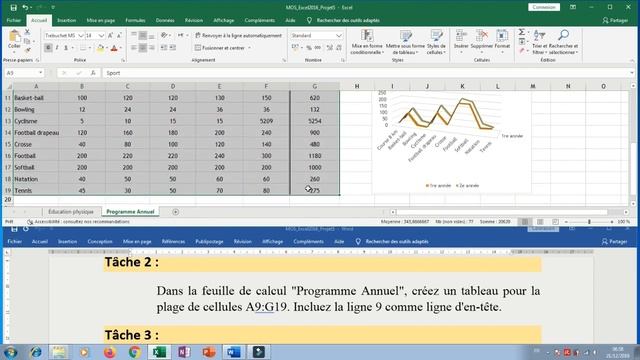Toggle bold formatting in Excel ribbon

[48, 48]
